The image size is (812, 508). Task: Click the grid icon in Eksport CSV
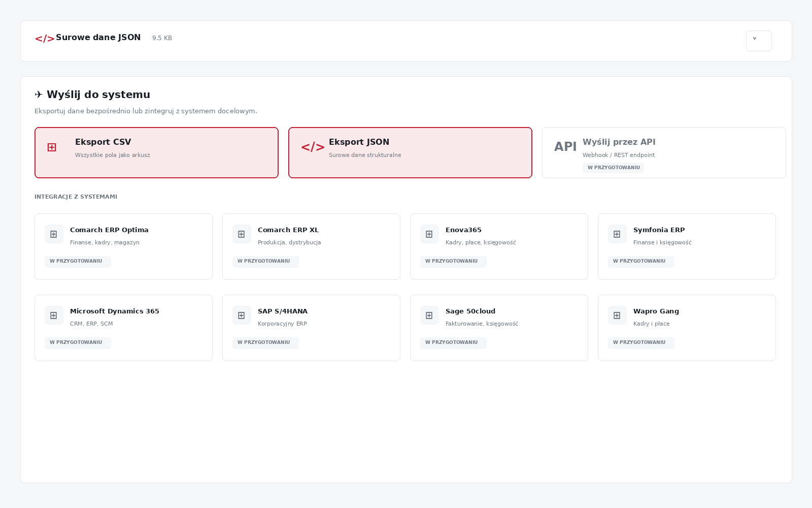coord(52,147)
